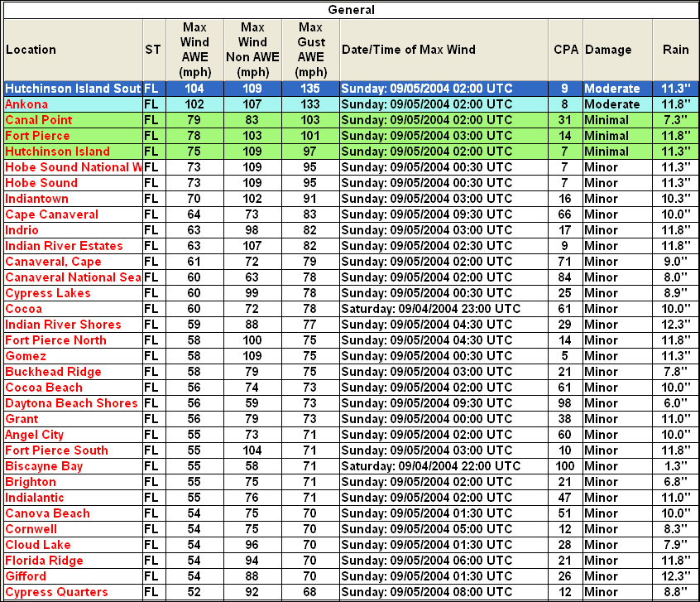Open the Cypress Quarters location

(x=56, y=592)
